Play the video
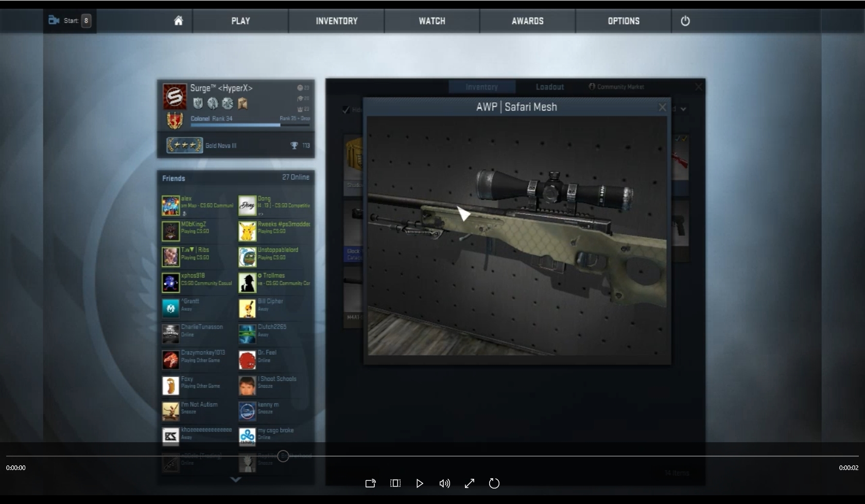The height and width of the screenshot is (504, 865). (x=420, y=483)
